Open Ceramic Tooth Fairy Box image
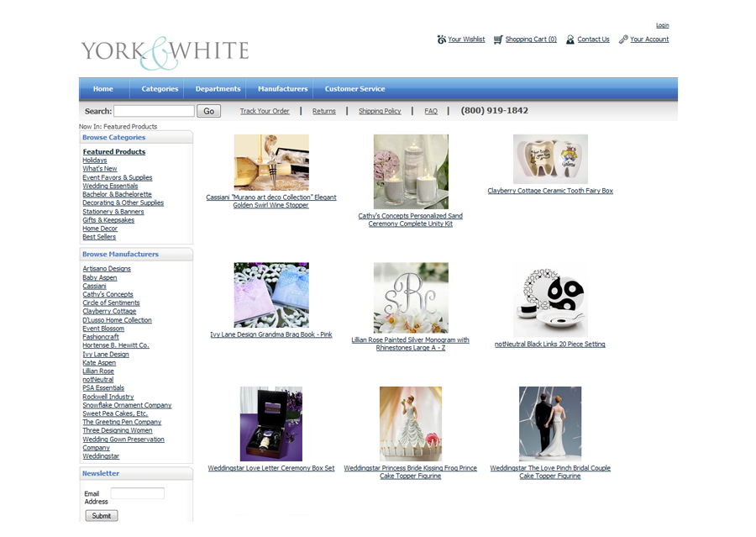 coord(550,159)
